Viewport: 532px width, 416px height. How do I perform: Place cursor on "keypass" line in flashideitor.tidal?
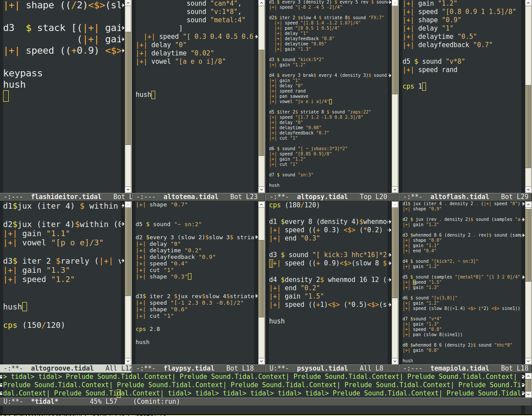pos(23,73)
